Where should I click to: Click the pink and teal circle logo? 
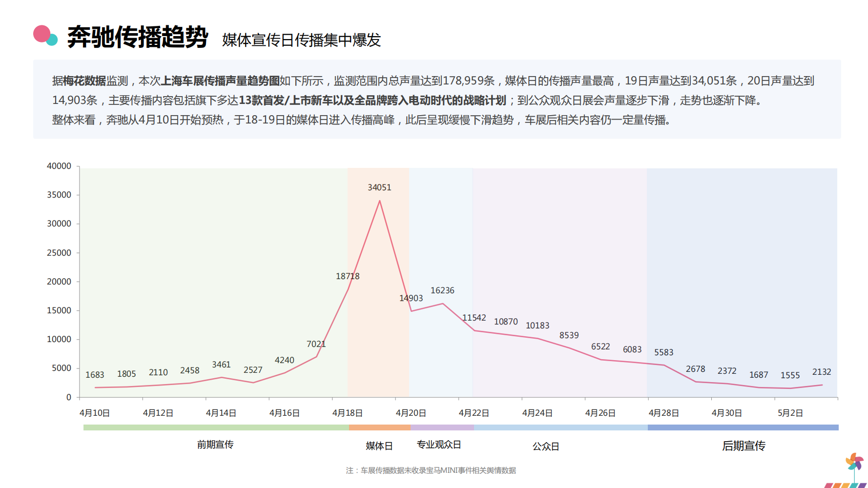tap(44, 36)
